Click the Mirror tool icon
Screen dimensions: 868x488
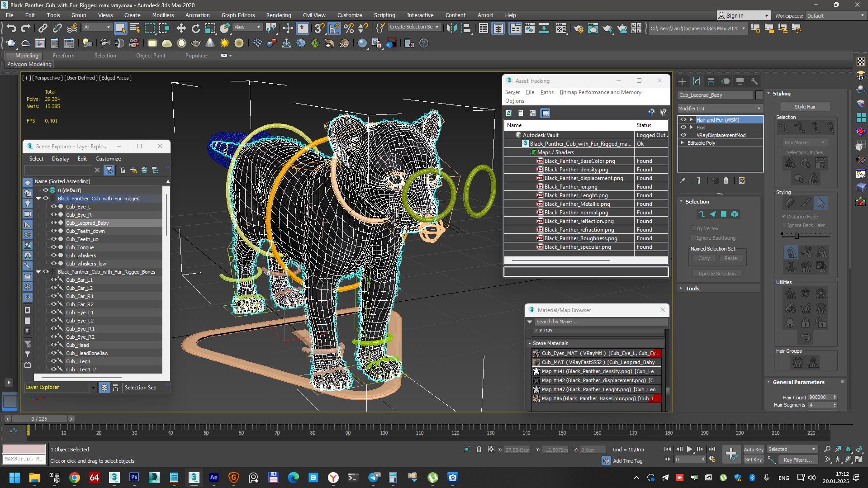[x=451, y=28]
